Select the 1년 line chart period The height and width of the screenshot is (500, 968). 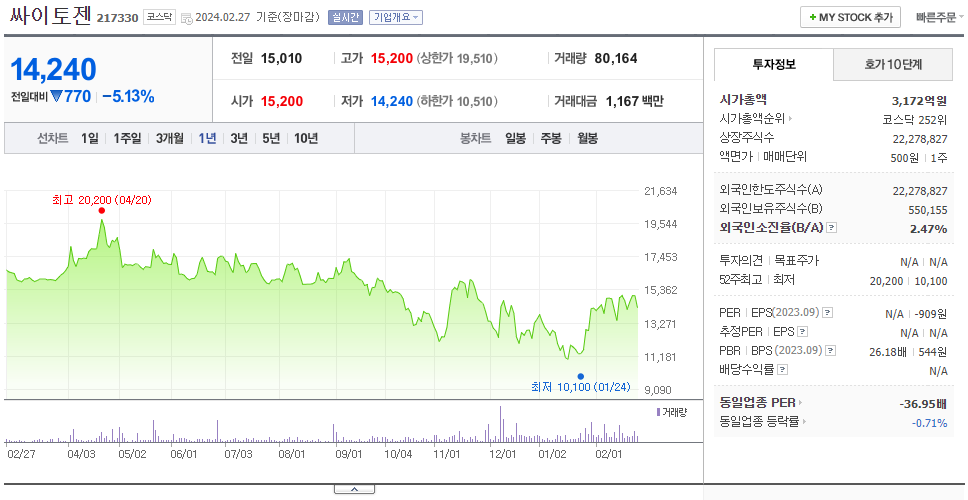pos(207,138)
